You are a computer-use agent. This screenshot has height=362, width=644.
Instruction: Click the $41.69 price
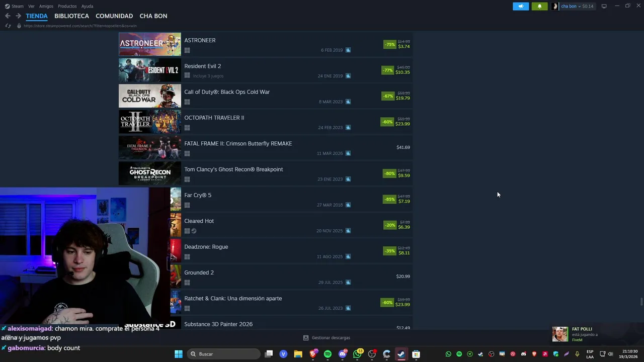point(403,147)
